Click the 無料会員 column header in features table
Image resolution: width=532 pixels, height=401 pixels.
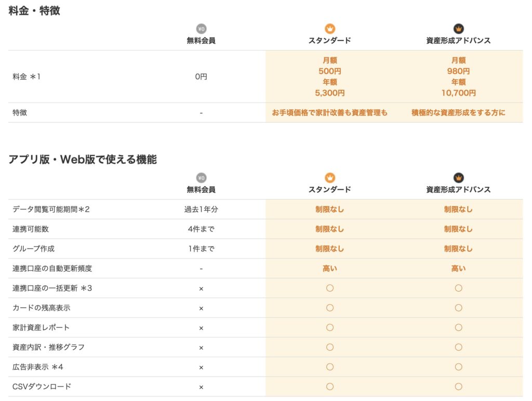tap(202, 190)
